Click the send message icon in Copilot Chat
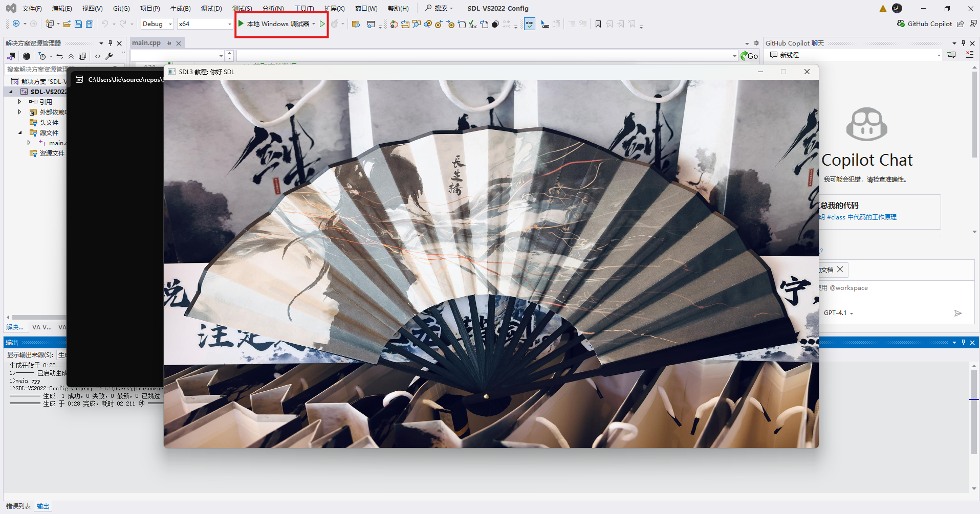980x514 pixels. (958, 313)
